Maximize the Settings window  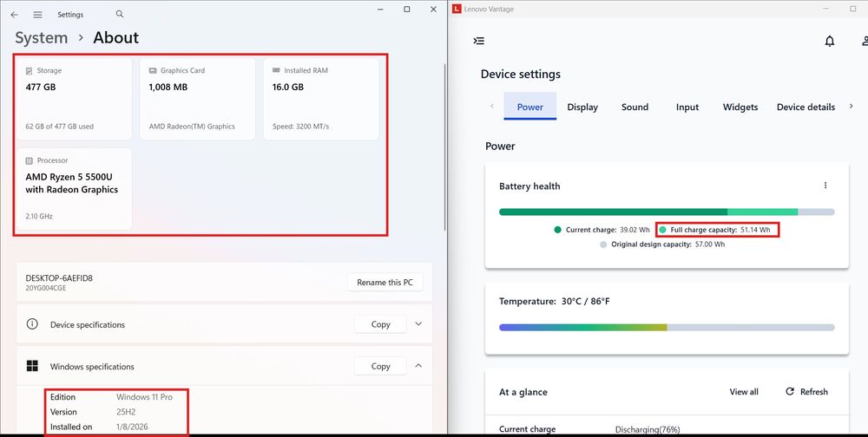[407, 10]
